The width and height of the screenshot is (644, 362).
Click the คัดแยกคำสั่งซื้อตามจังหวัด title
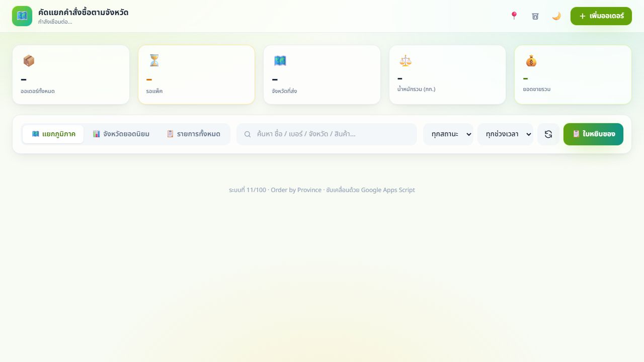pyautogui.click(x=83, y=12)
